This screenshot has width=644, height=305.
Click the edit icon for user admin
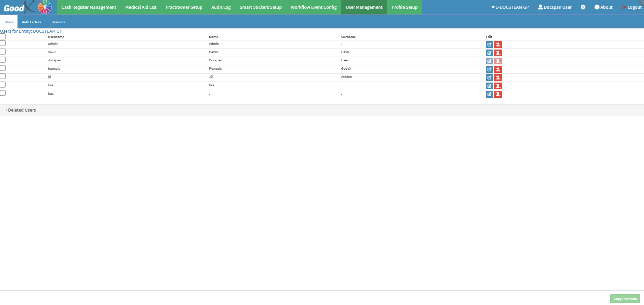point(489,44)
